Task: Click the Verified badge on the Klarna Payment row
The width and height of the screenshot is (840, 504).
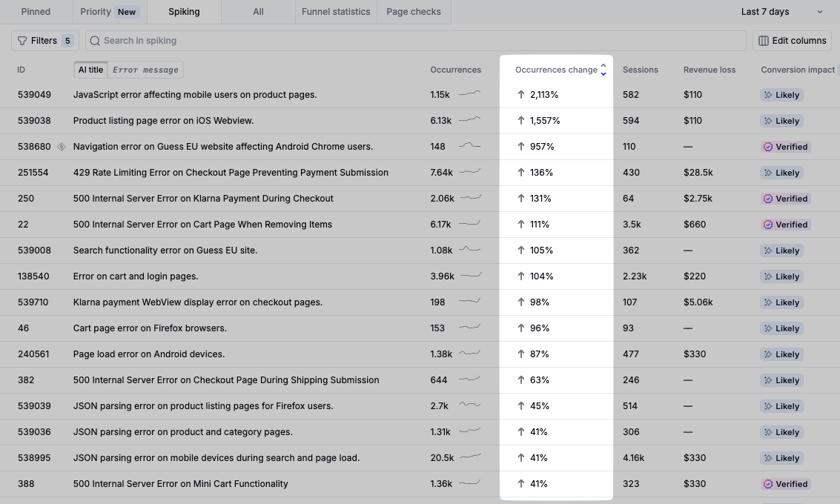Action: [786, 199]
